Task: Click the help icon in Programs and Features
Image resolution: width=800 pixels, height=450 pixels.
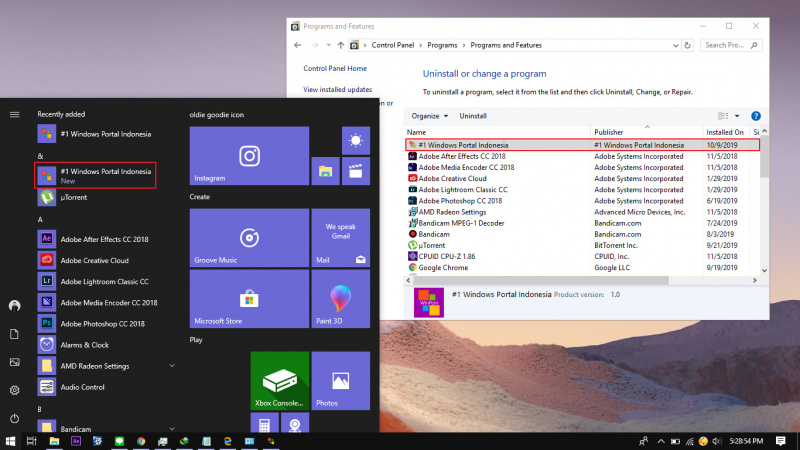Action: (x=756, y=116)
